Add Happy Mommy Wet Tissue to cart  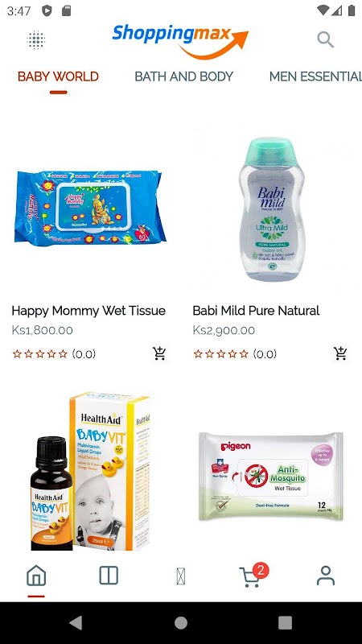pos(159,353)
